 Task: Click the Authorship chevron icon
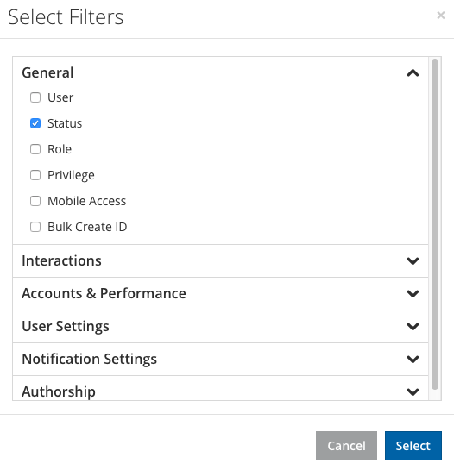pyautogui.click(x=413, y=391)
